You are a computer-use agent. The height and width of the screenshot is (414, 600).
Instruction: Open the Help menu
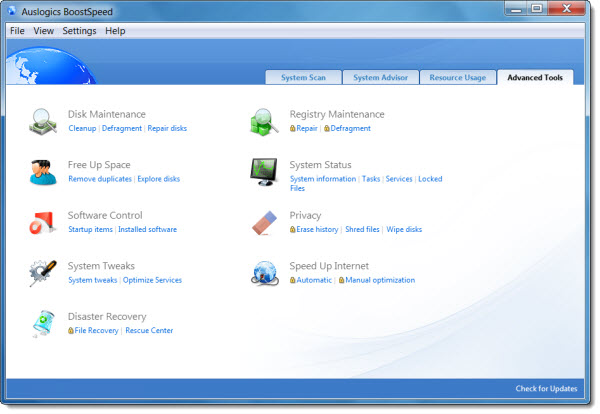115,31
